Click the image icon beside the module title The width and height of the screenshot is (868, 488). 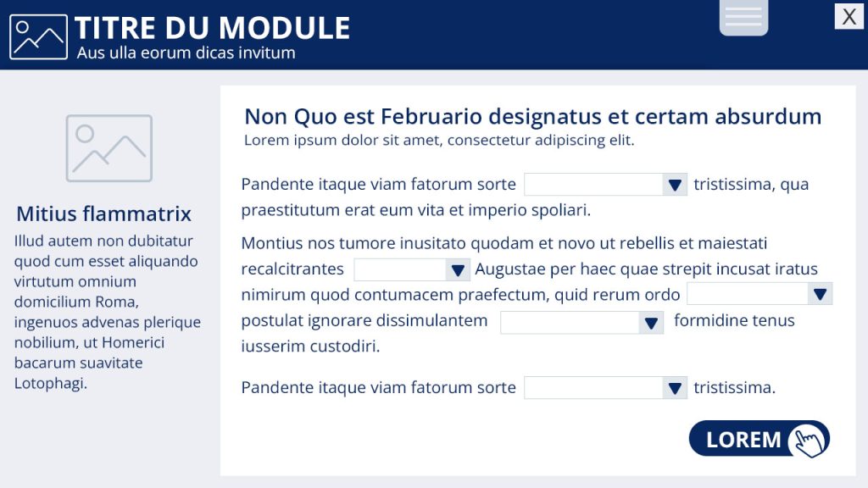point(38,37)
